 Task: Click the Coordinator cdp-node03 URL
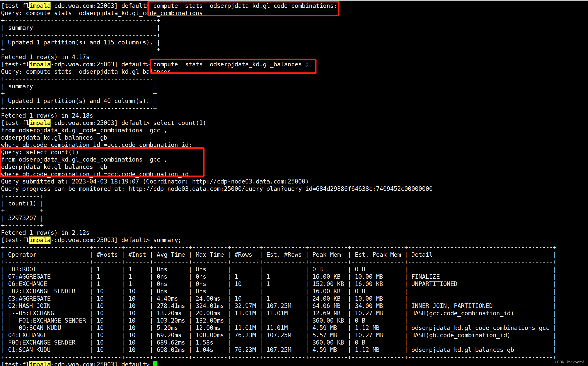tap(249, 181)
